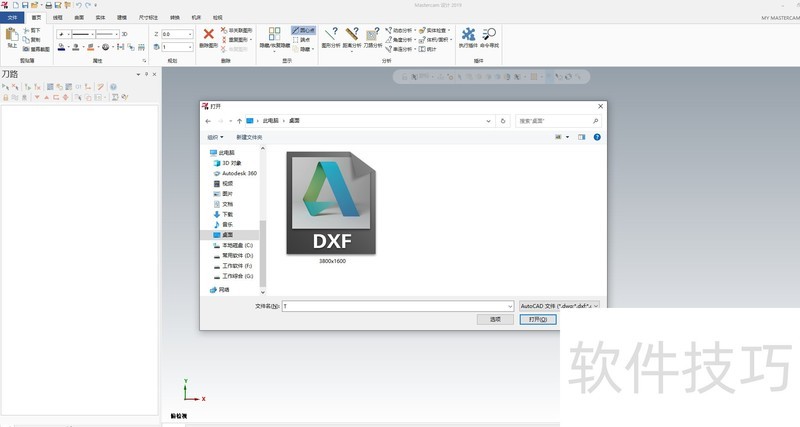
Task: Click the Cut icon in the ribbon
Action: point(26,31)
